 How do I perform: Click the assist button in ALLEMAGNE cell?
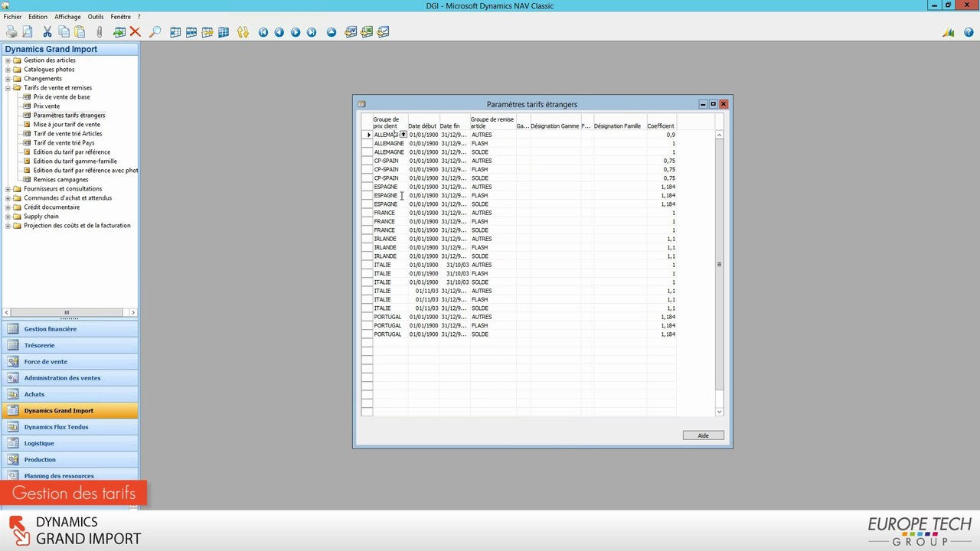(403, 135)
